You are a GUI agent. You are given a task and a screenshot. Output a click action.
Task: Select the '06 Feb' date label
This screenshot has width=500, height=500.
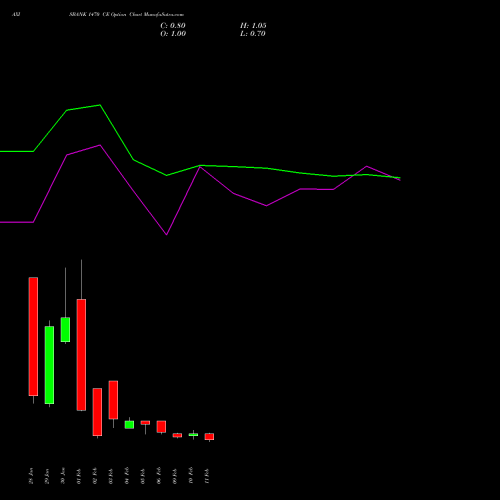coord(159,476)
